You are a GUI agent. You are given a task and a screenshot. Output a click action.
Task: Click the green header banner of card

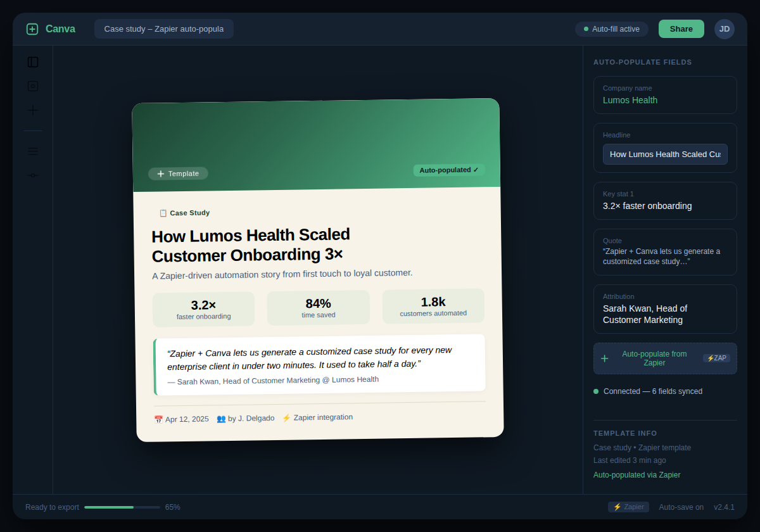pyautogui.click(x=316, y=144)
